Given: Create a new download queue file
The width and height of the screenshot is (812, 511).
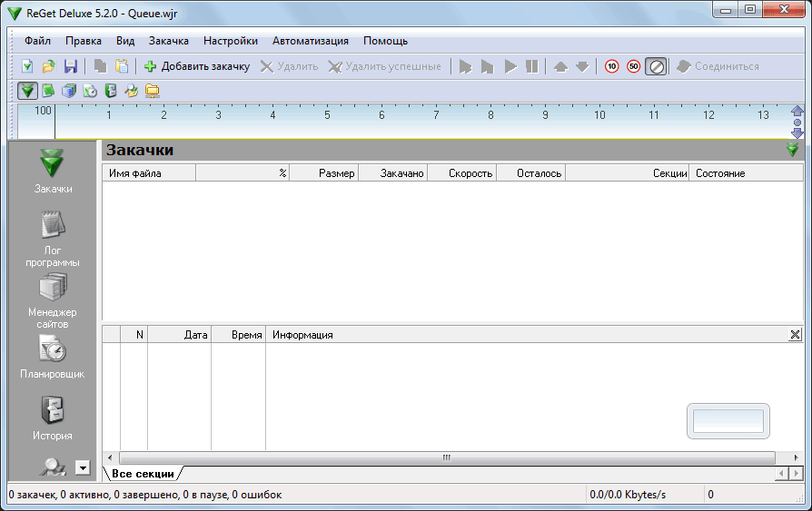Looking at the screenshot, I should pos(27,66).
